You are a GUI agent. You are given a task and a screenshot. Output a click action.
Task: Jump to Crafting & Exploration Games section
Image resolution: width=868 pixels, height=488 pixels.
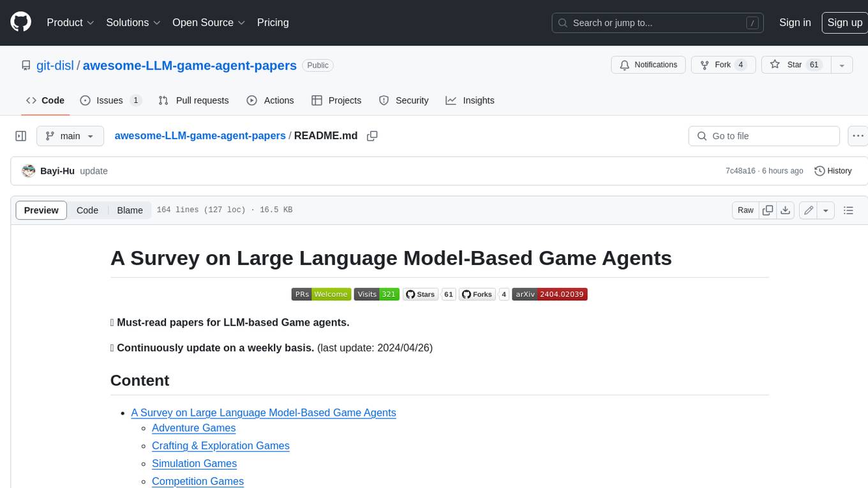221,446
